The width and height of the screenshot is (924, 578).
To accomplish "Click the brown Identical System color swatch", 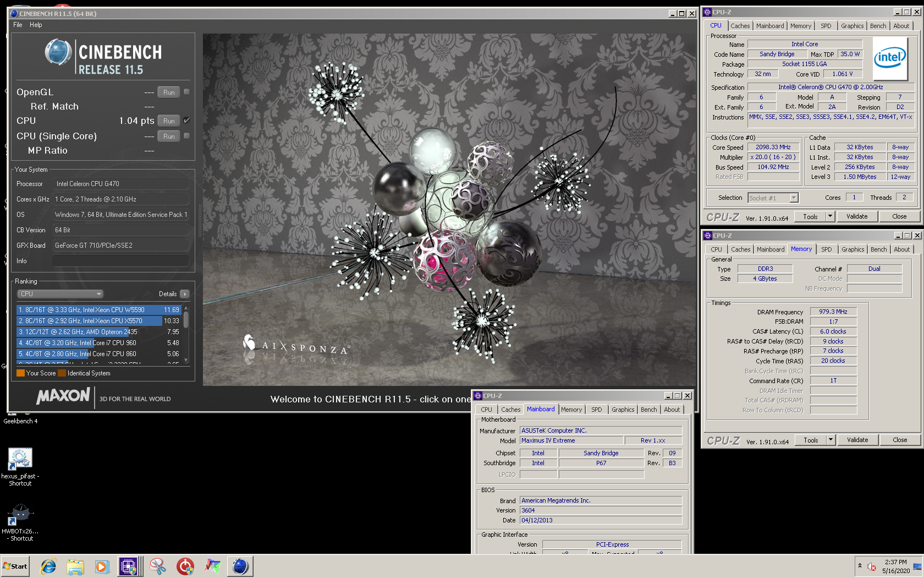I will coord(62,373).
